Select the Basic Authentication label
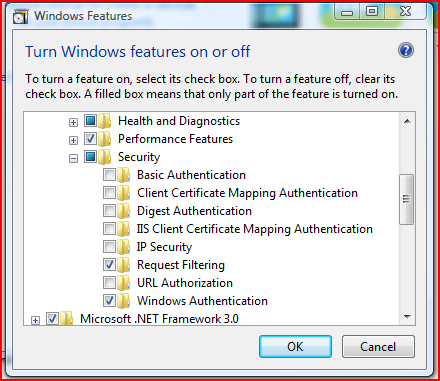The height and width of the screenshot is (381, 440). click(x=191, y=175)
